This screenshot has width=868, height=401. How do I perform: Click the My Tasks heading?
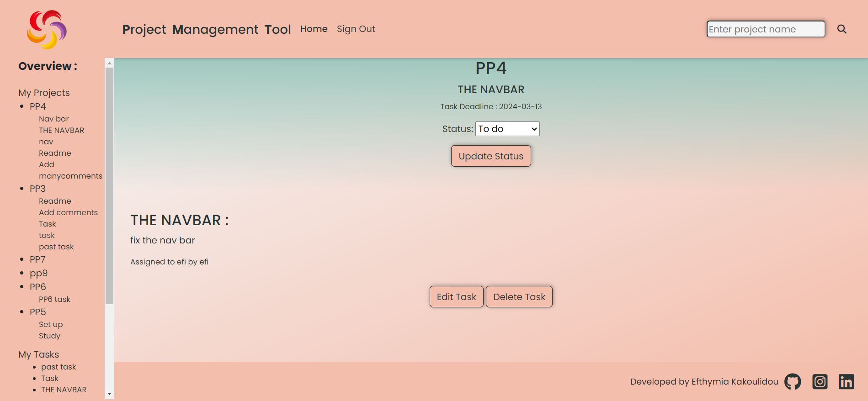click(38, 354)
